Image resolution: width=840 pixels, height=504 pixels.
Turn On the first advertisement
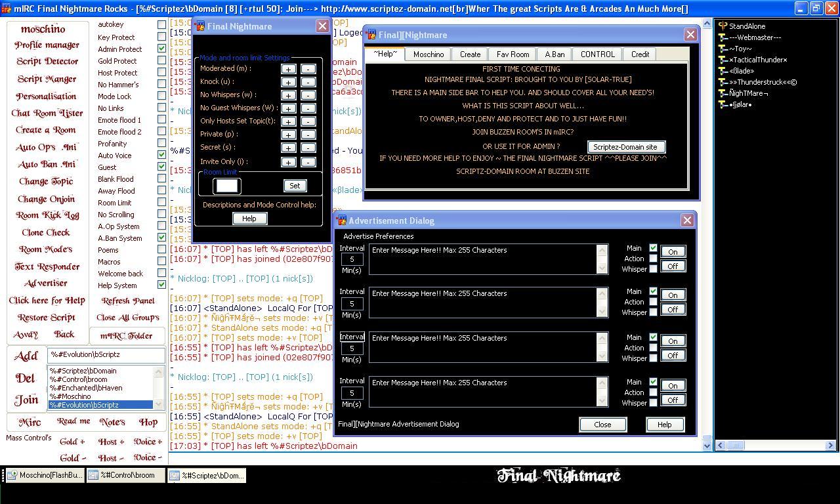[673, 251]
